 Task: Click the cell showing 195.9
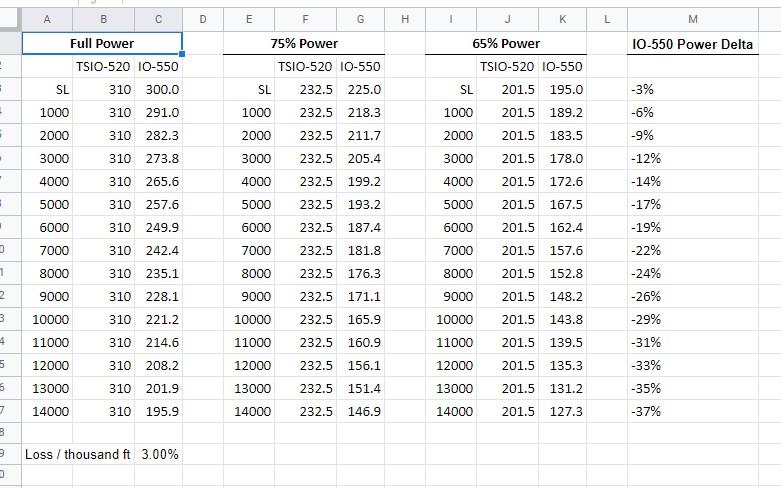160,411
